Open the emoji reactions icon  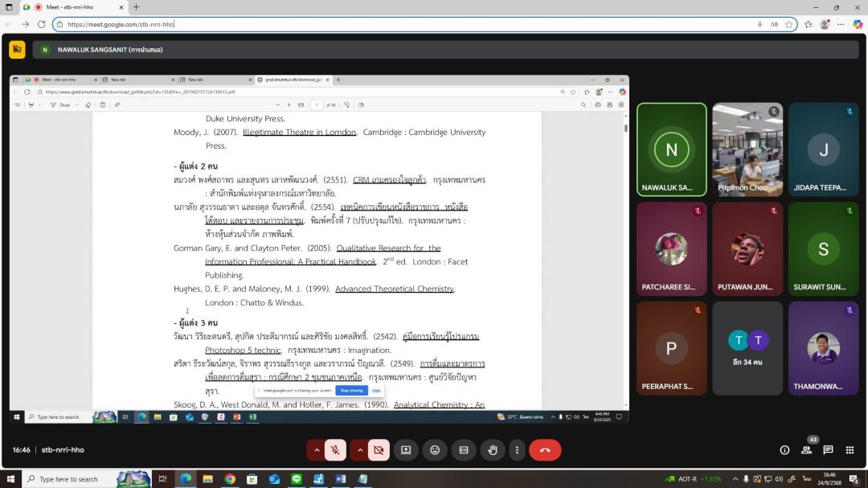[435, 450]
